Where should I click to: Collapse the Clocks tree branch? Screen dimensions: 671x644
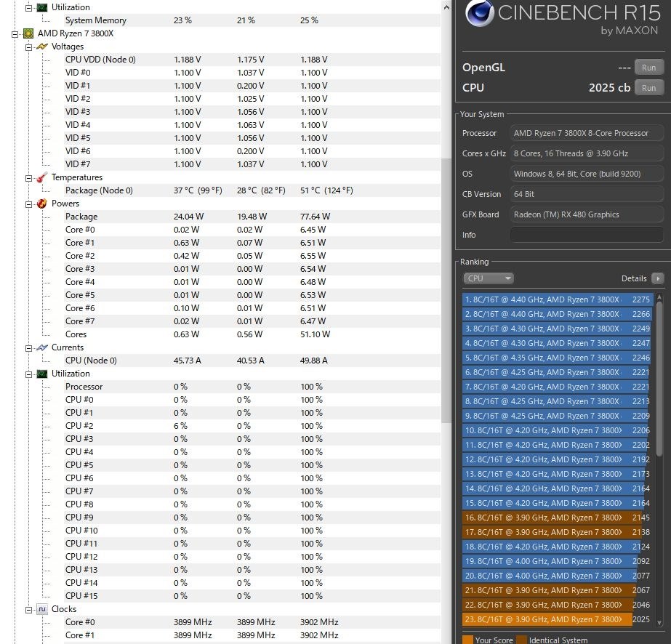point(28,610)
